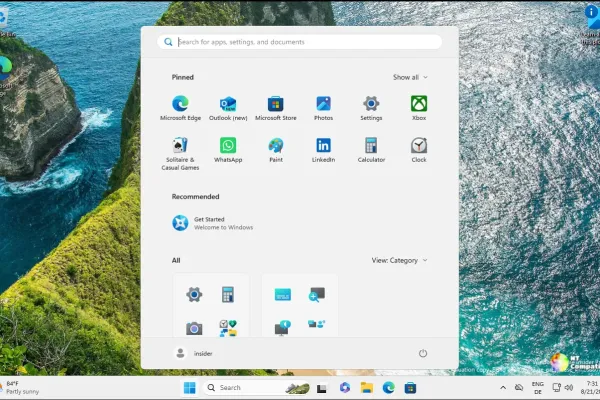Open Solitaire & Casual Games

pyautogui.click(x=180, y=154)
